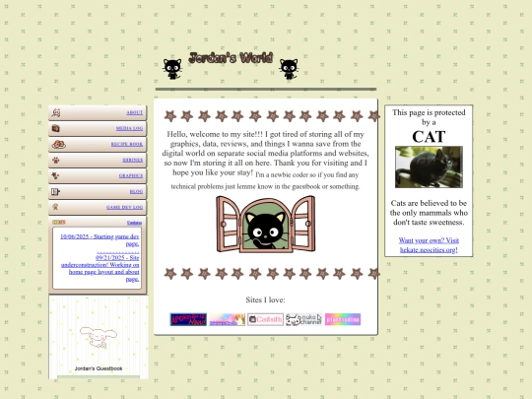Image resolution: width=532 pixels, height=399 pixels.
Task: Click the black cat left of Jordan's World
Action: click(x=172, y=69)
